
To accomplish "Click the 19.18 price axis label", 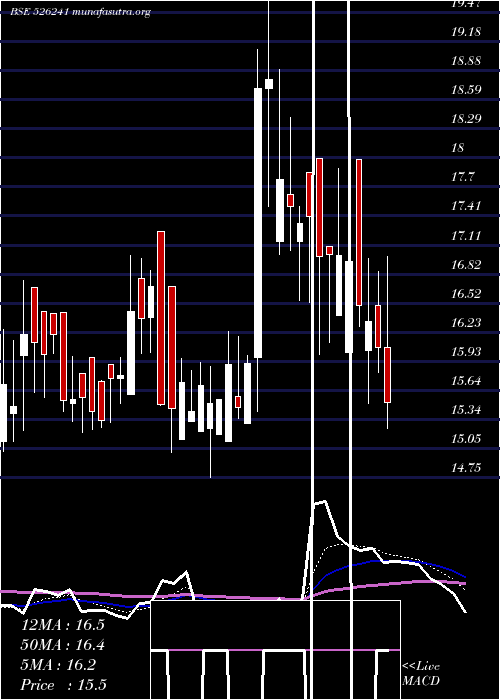I will click(466, 32).
